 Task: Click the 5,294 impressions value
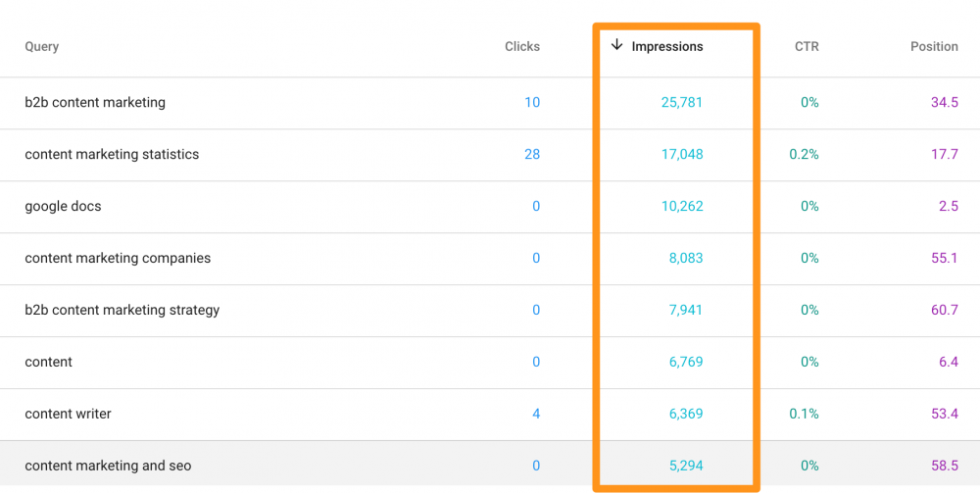[686, 466]
